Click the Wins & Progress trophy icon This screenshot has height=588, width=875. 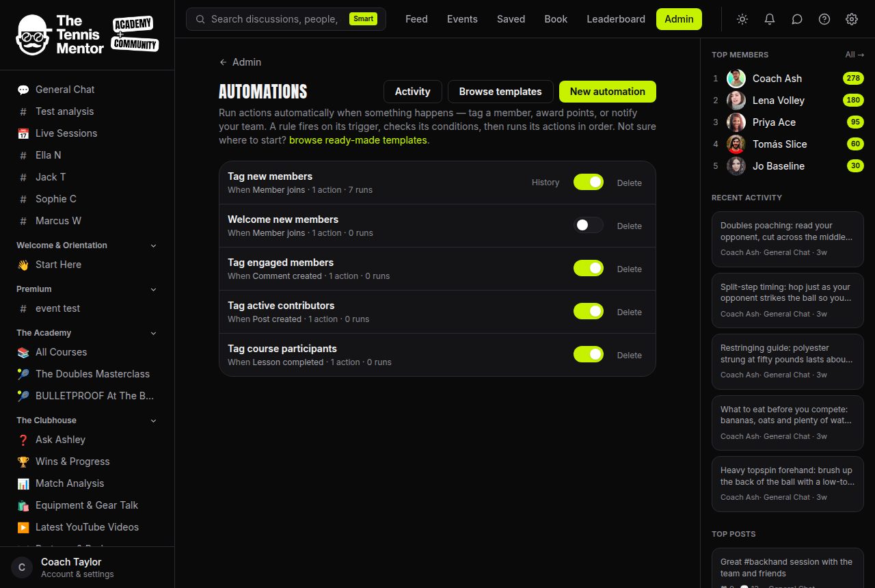click(x=23, y=462)
